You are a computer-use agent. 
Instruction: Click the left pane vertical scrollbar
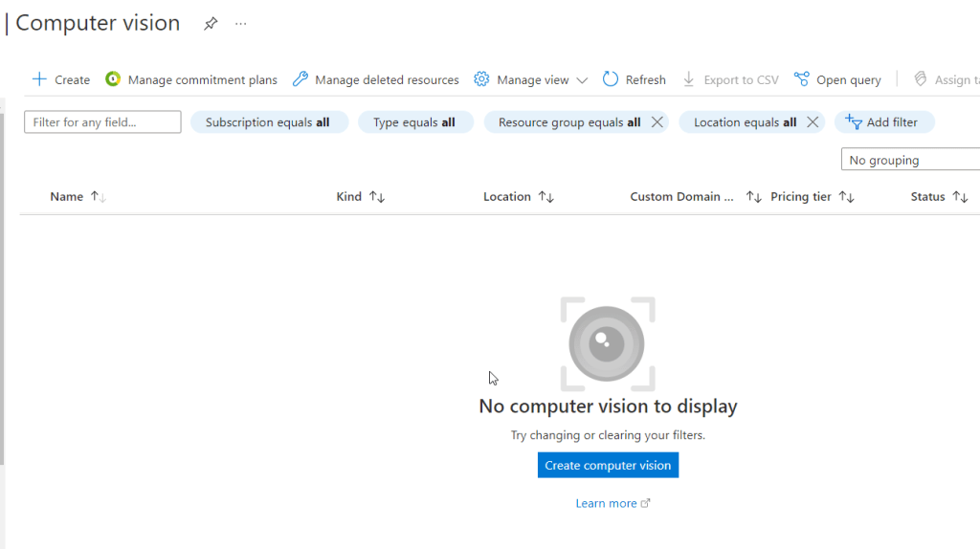pyautogui.click(x=2, y=287)
